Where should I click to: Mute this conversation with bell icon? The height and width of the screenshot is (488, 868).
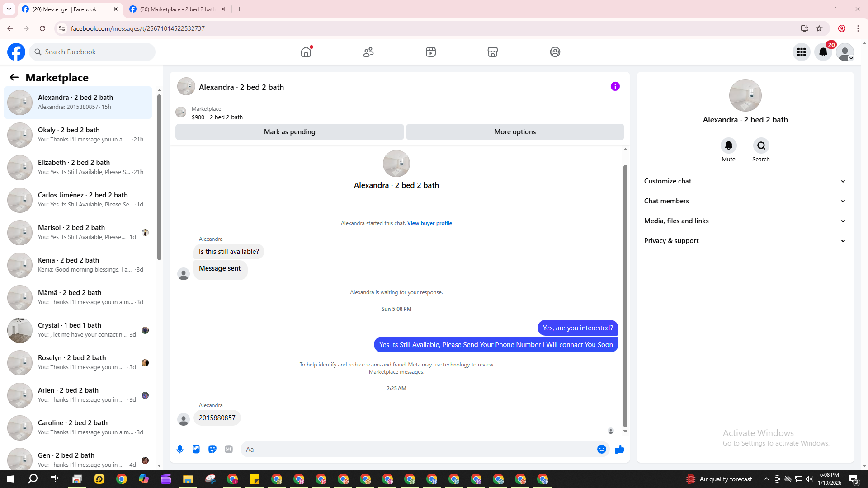click(728, 145)
